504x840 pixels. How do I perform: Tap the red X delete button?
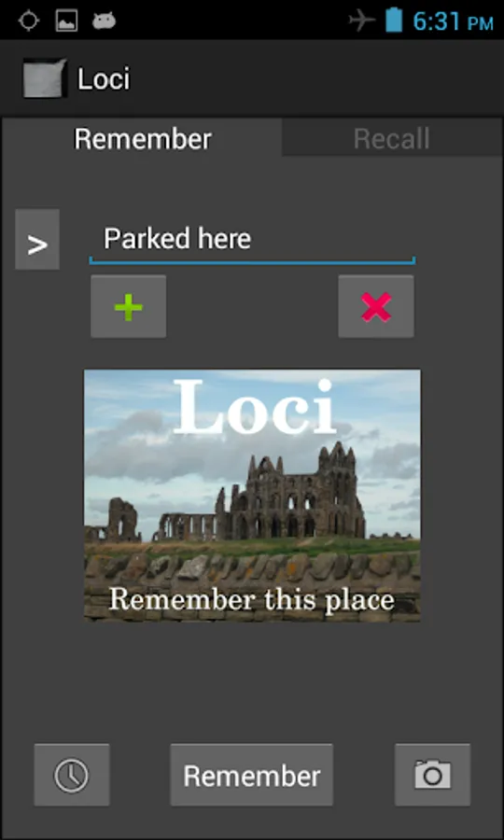click(376, 306)
